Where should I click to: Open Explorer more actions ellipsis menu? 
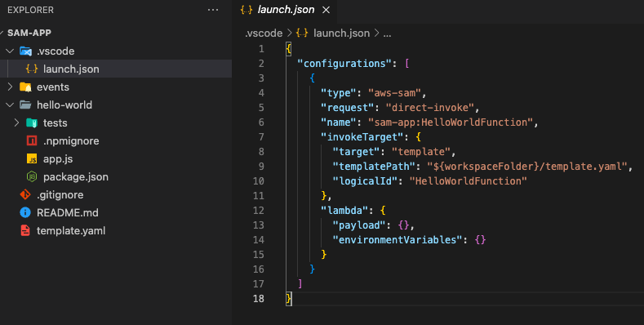click(213, 10)
